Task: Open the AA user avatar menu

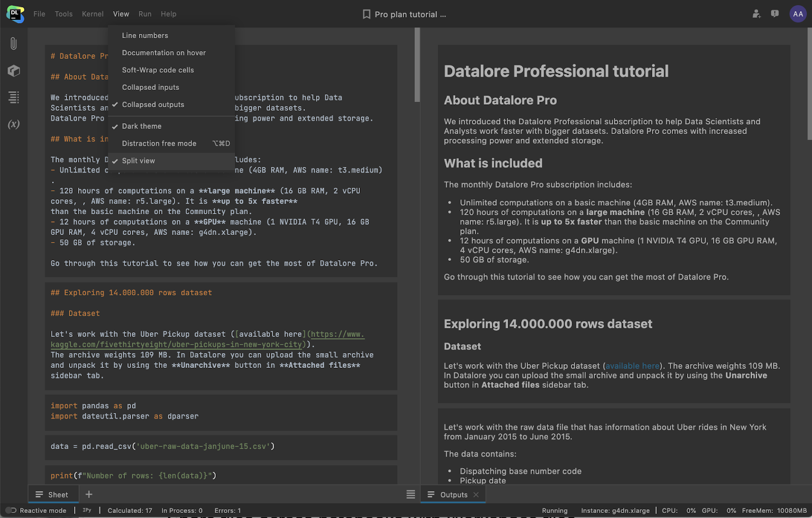Action: pyautogui.click(x=797, y=14)
